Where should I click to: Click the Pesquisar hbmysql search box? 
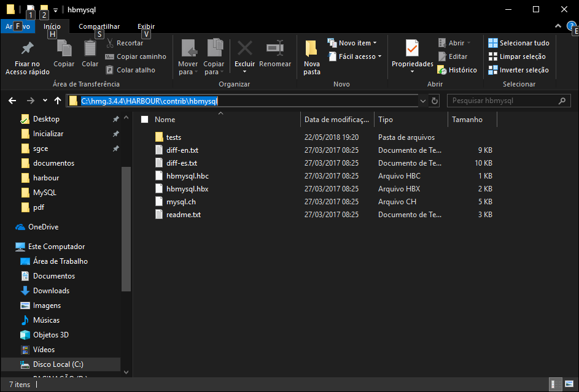[503, 101]
